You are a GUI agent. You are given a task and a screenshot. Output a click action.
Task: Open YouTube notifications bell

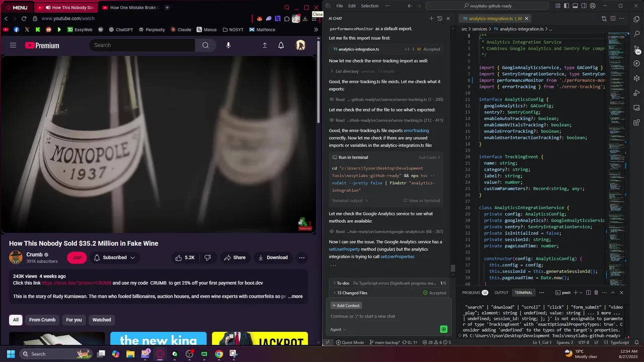point(281,45)
